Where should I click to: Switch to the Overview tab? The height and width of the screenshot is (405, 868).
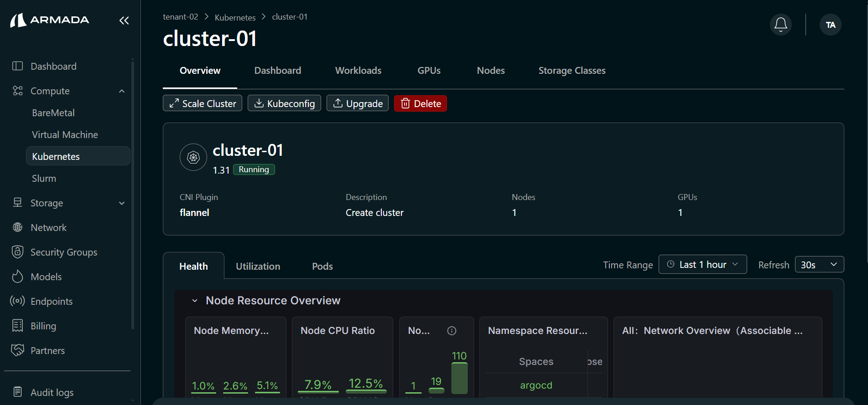(200, 71)
